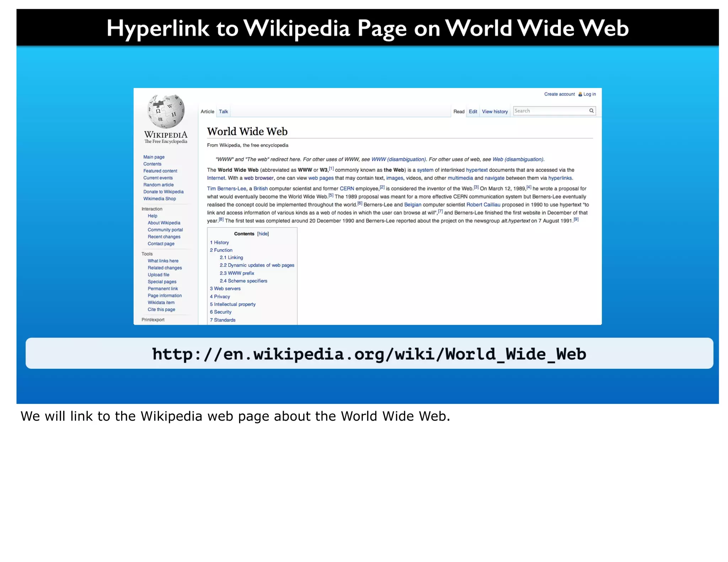This screenshot has height=562, width=728.
Task: Click the Tools section heading
Action: (x=147, y=254)
